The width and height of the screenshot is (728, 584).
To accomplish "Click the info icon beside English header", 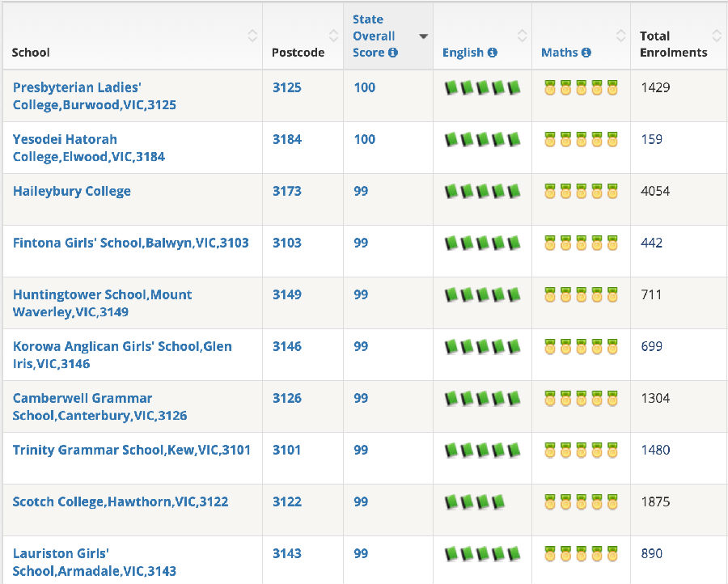I will click(x=492, y=53).
